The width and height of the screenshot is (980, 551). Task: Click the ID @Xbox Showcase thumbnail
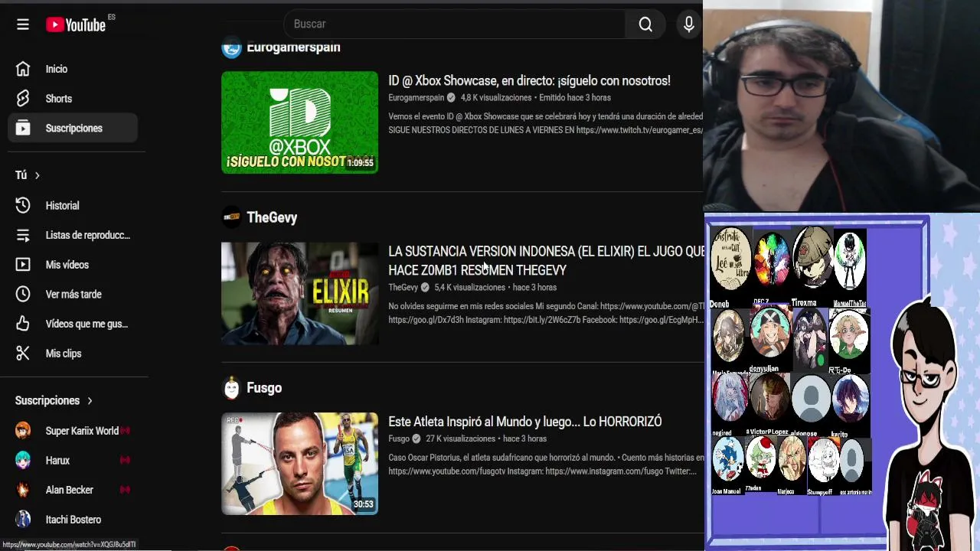coord(299,122)
